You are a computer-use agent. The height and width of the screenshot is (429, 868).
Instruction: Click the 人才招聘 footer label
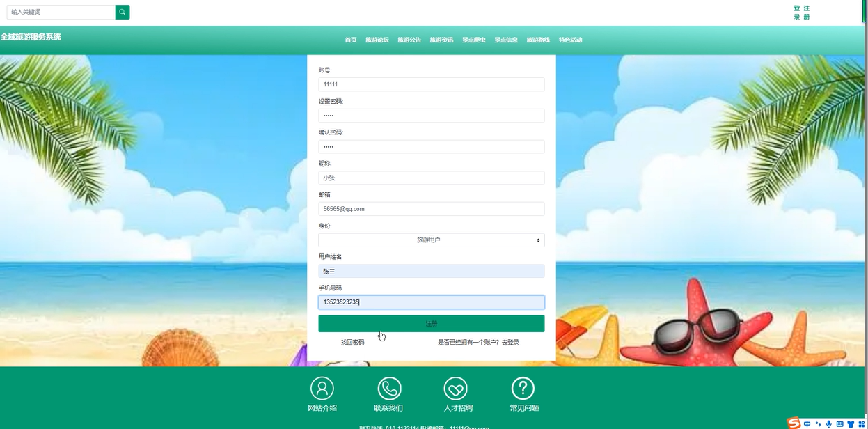point(458,408)
